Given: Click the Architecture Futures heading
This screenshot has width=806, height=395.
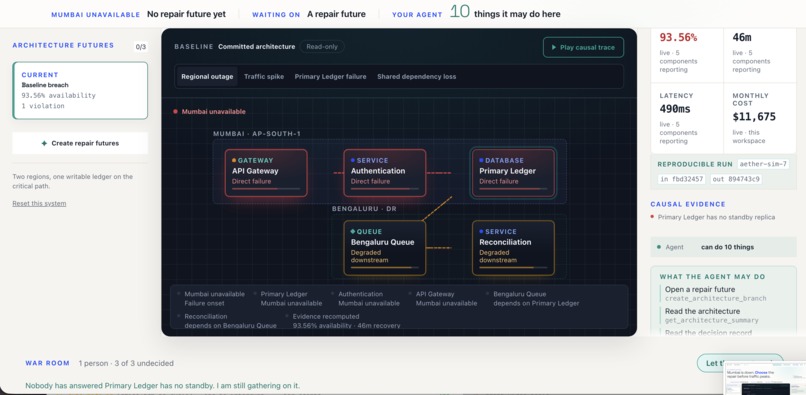Looking at the screenshot, I should pyautogui.click(x=63, y=45).
